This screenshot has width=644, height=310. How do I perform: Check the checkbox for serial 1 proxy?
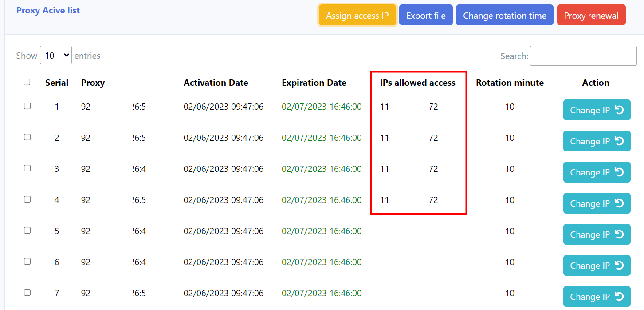pos(27,106)
